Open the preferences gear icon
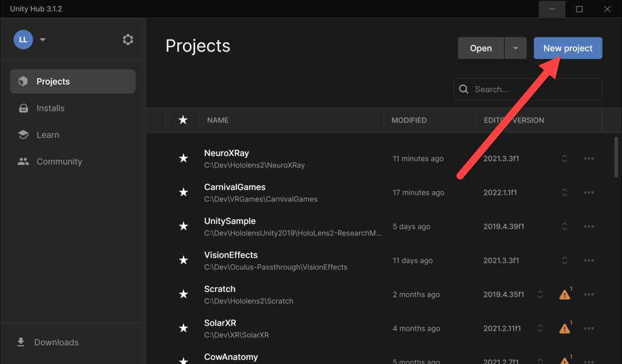The image size is (622, 364). pos(128,39)
